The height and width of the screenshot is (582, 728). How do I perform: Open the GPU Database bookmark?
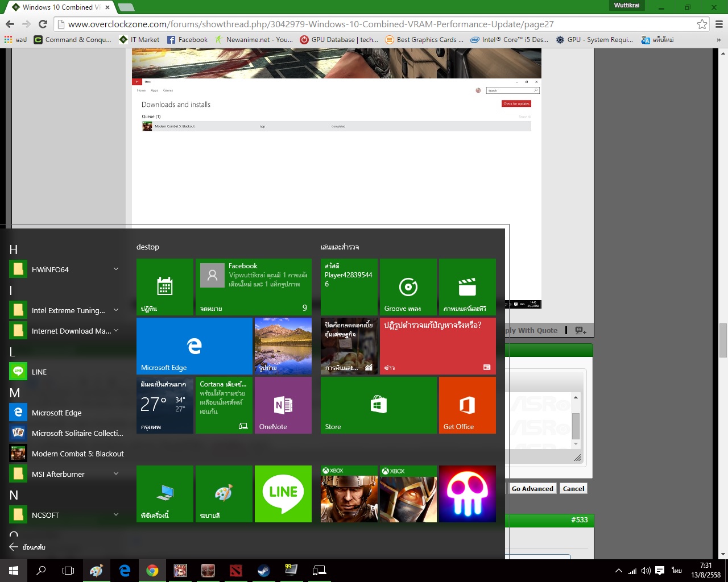coord(339,40)
